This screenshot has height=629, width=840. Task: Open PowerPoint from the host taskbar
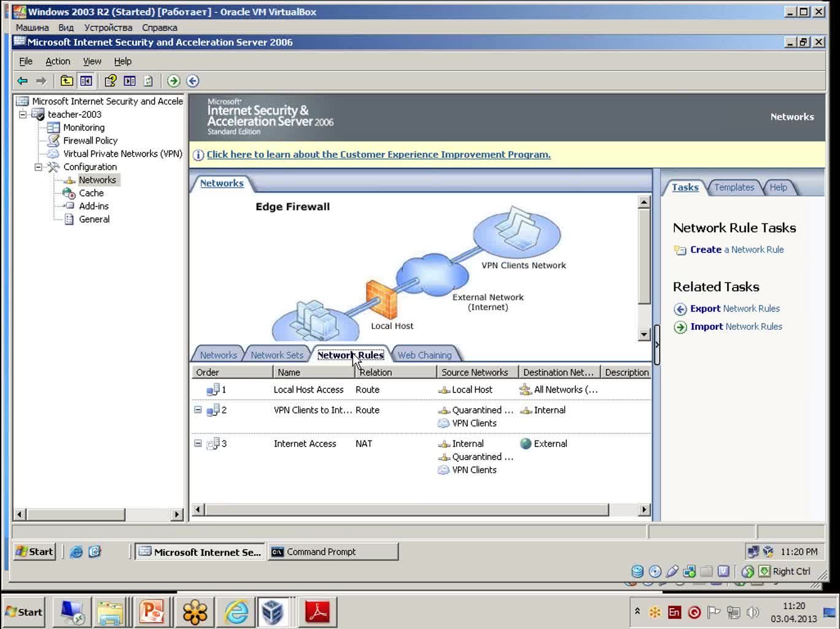[x=152, y=612]
